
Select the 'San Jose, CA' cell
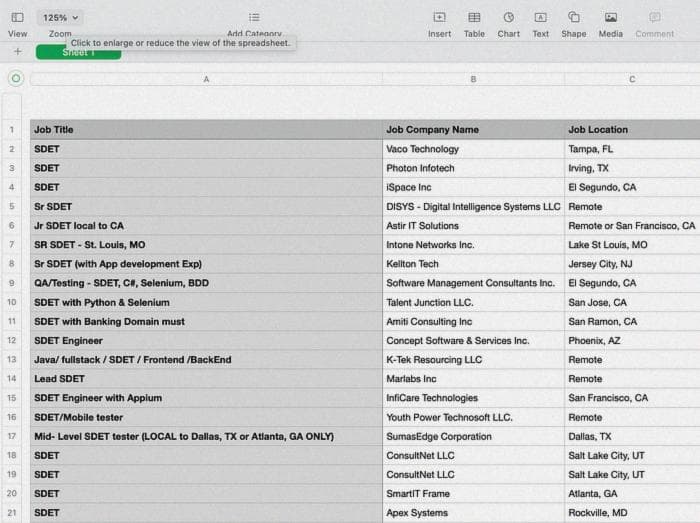click(632, 303)
